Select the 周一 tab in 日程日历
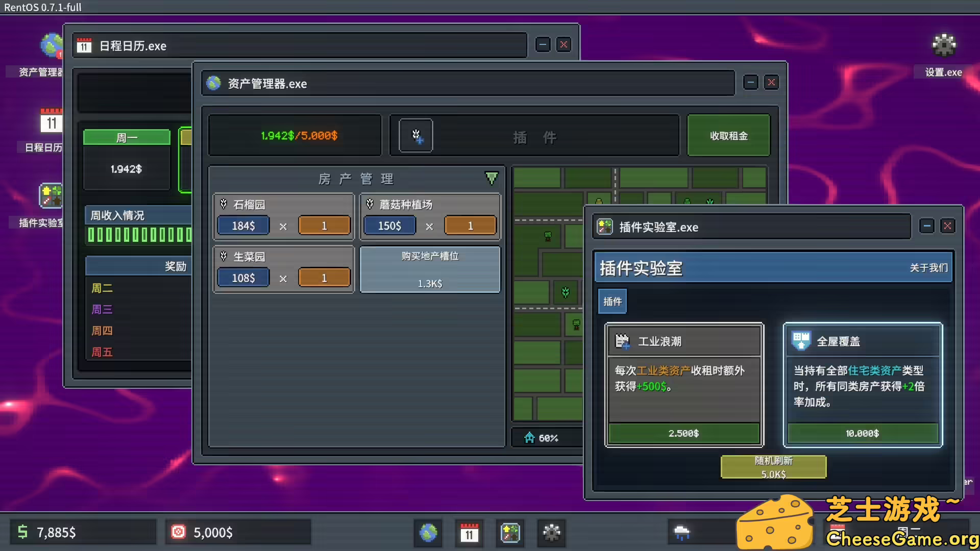980x551 pixels. pos(126,137)
